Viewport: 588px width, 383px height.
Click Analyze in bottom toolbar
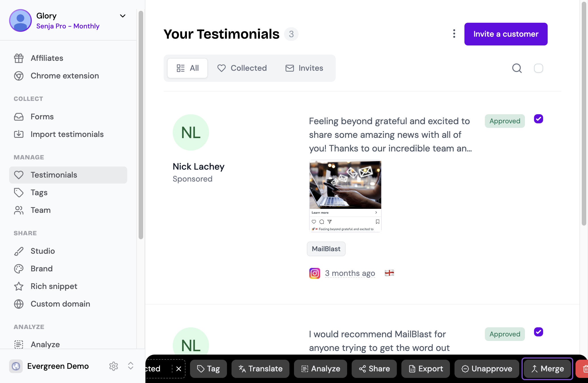(320, 369)
